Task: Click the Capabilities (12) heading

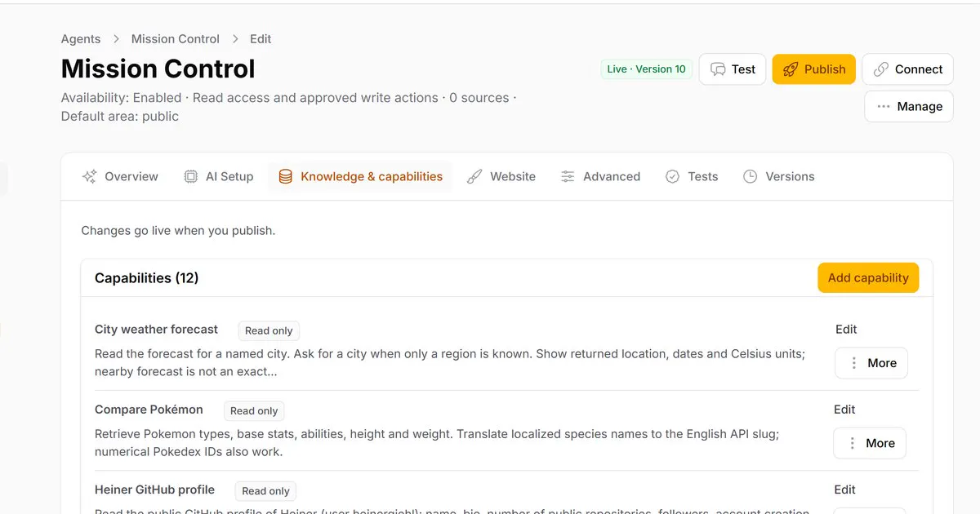Action: point(147,278)
